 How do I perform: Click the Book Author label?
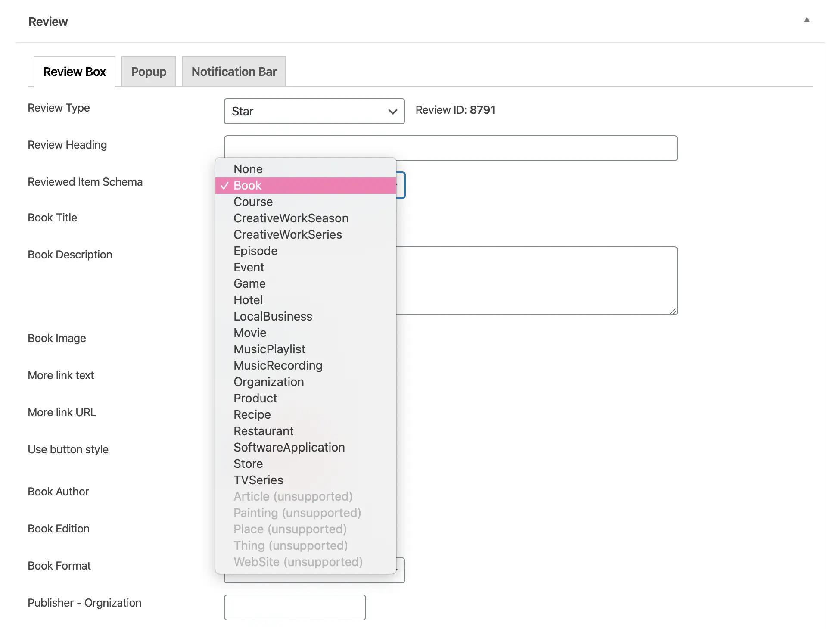point(58,492)
